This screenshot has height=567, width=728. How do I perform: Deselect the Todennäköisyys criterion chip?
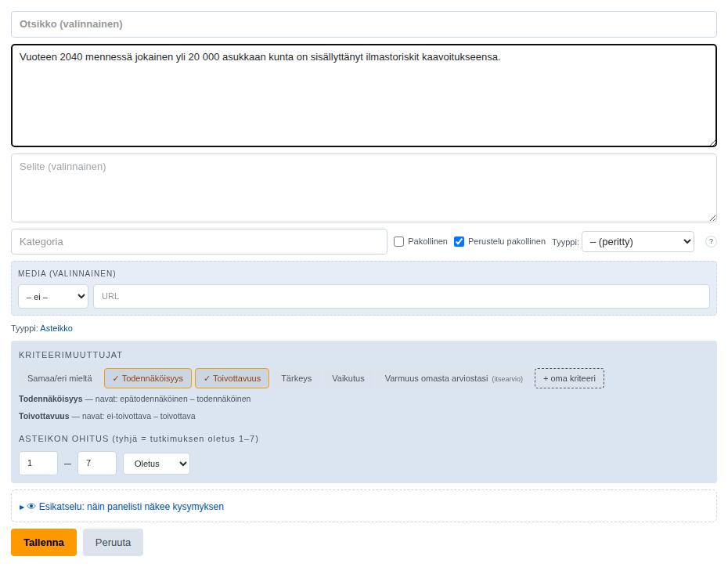pyautogui.click(x=148, y=378)
